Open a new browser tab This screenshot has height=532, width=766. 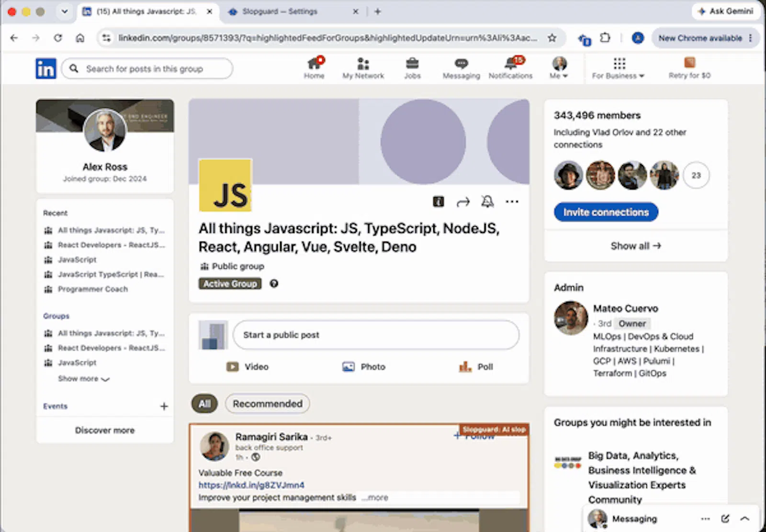(378, 11)
